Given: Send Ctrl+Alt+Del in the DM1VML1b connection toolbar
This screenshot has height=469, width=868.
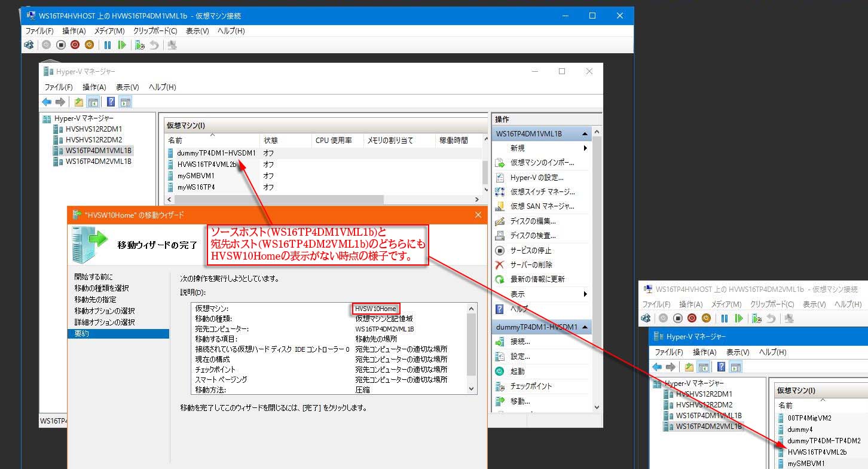Looking at the screenshot, I should tap(29, 44).
